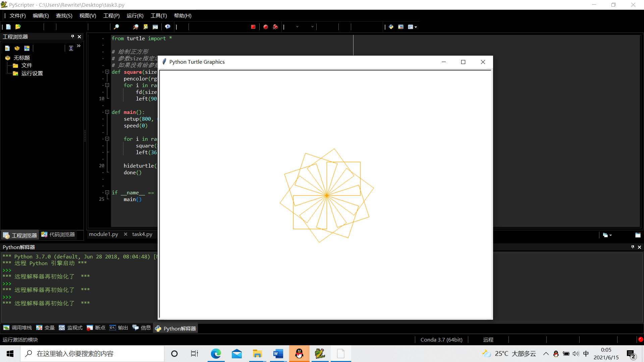
Task: Collapse the def main code fold marker
Action: pyautogui.click(x=107, y=112)
